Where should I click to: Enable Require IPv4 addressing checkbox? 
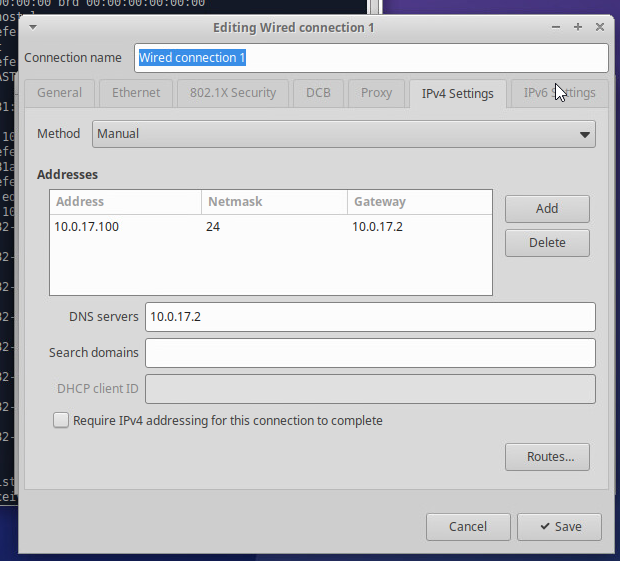click(61, 421)
